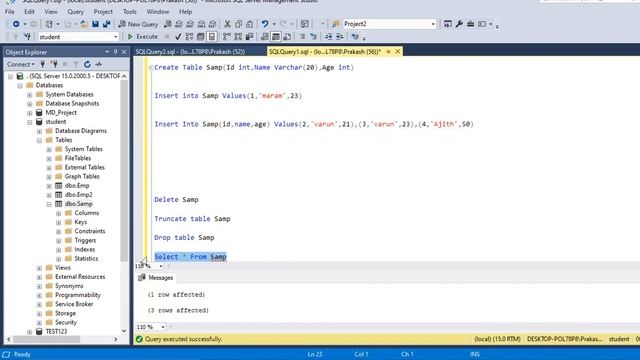Open the Project2 combo box dropdown

433,24
